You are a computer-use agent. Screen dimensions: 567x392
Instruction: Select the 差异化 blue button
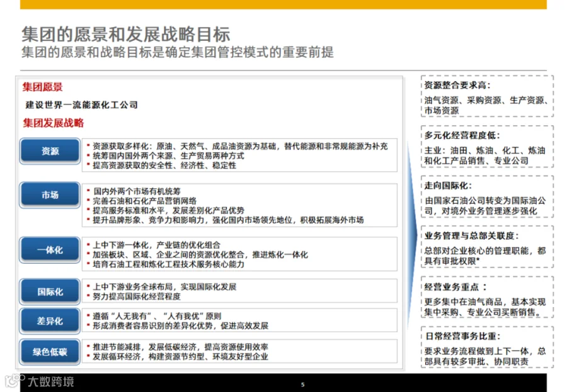[x=50, y=320]
